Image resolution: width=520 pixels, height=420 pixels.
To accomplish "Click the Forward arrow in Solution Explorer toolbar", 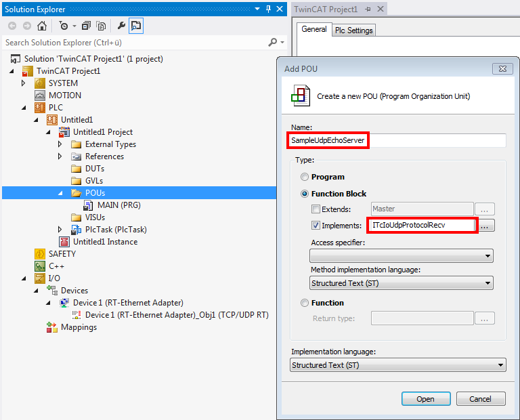I will (27, 26).
